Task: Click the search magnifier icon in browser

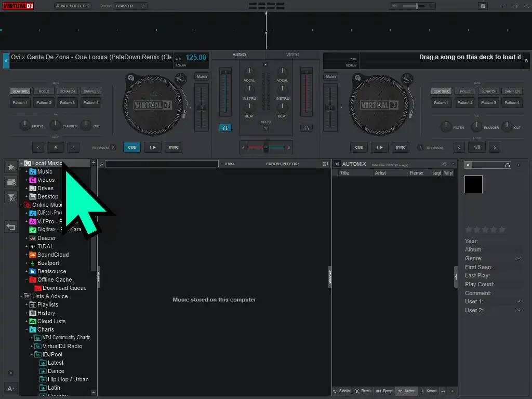Action: point(101,164)
